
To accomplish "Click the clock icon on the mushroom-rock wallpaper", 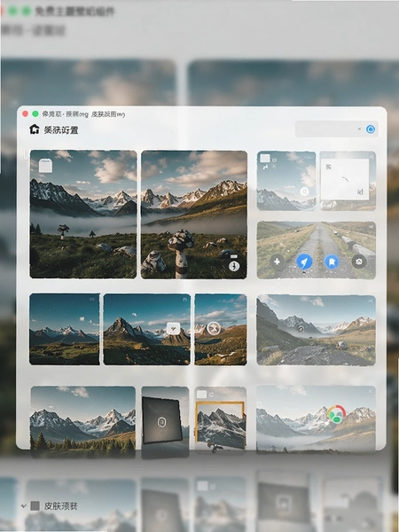I will 234,266.
